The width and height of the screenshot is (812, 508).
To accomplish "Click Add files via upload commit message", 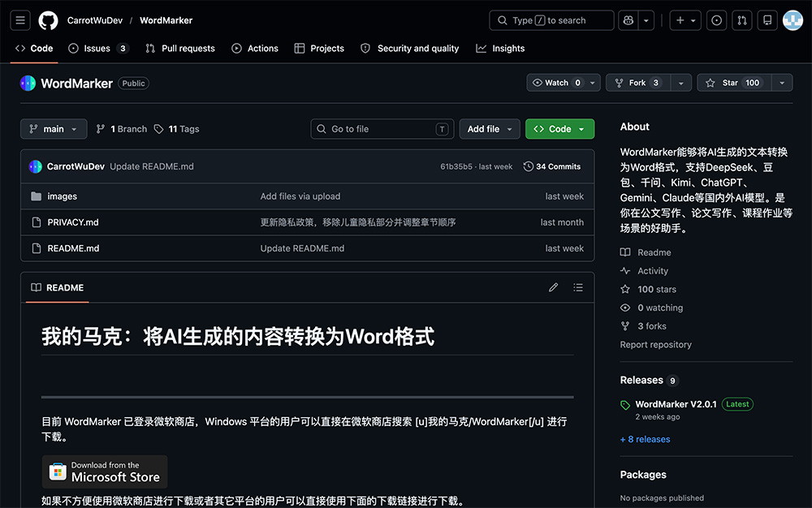I will point(300,196).
